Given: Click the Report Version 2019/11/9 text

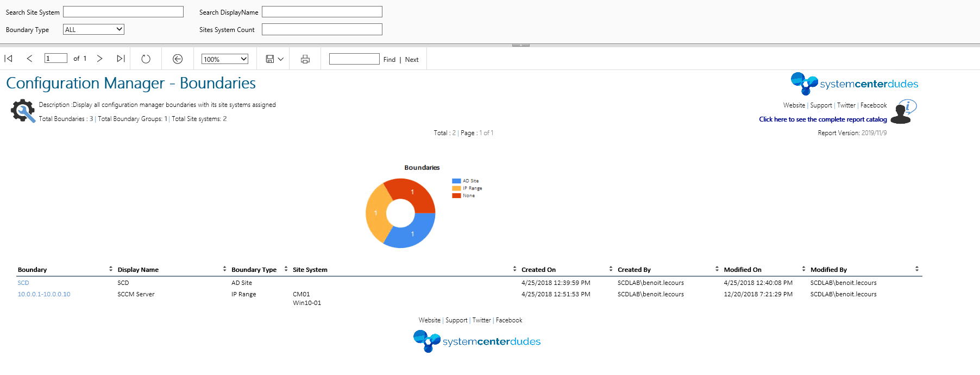Looking at the screenshot, I should tap(852, 133).
